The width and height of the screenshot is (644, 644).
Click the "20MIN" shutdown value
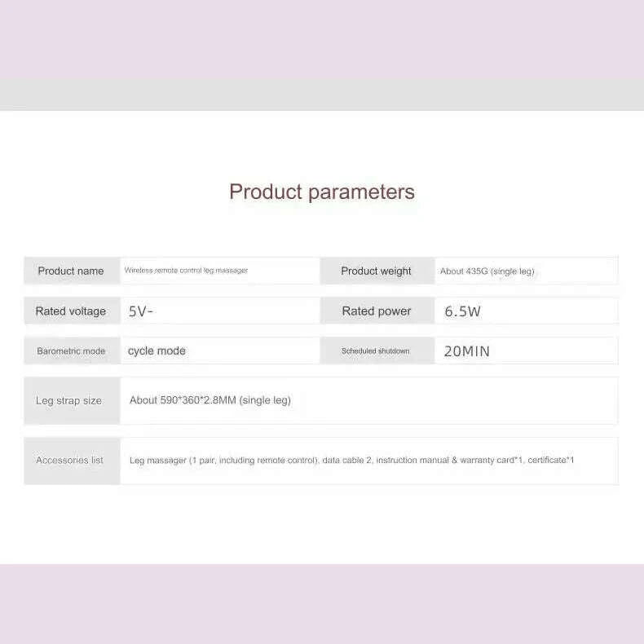click(x=467, y=351)
